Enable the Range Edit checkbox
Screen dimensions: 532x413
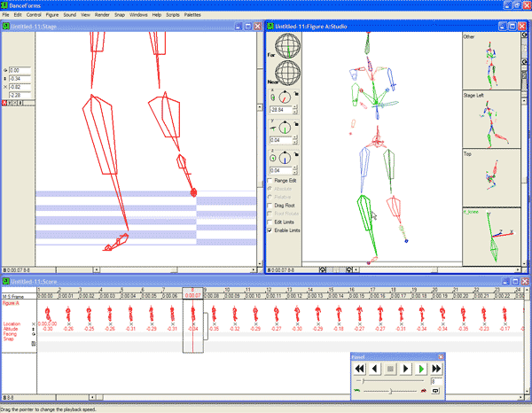point(270,181)
